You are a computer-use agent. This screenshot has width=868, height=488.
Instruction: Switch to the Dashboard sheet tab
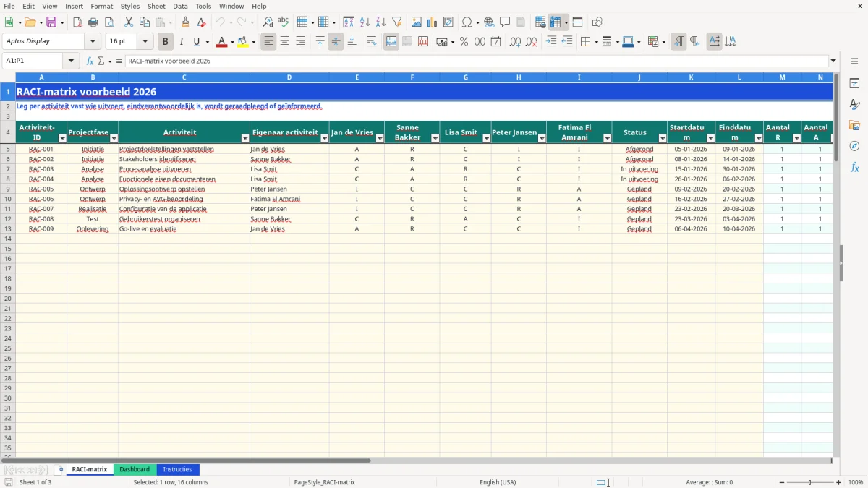coord(135,470)
